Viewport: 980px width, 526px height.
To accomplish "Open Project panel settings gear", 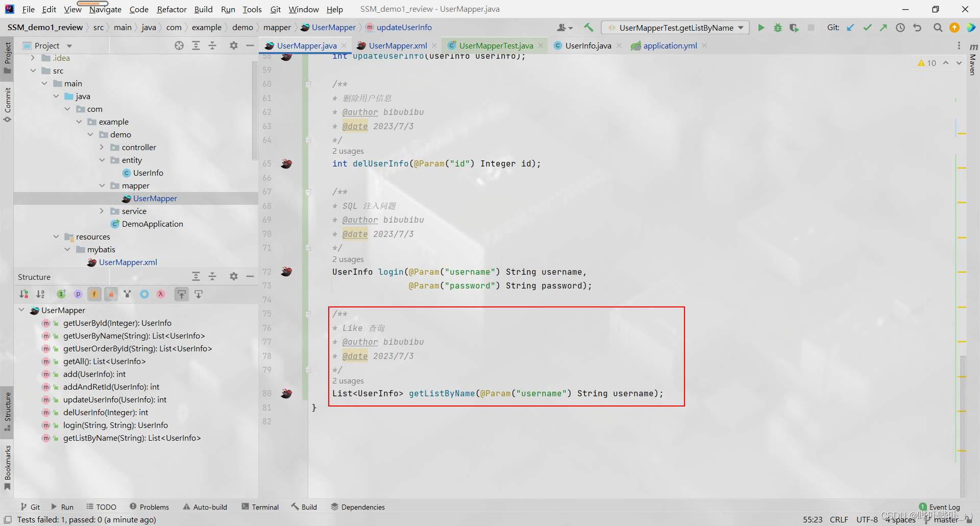I will click(234, 45).
